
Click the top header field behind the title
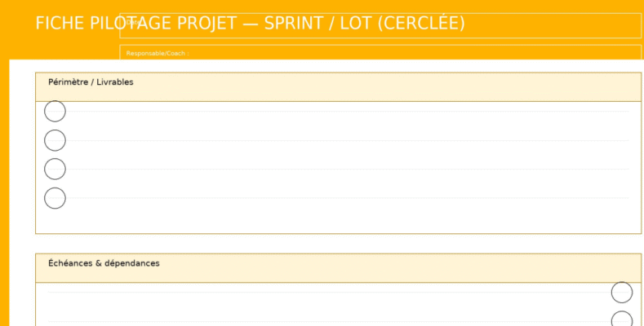pyautogui.click(x=555, y=24)
